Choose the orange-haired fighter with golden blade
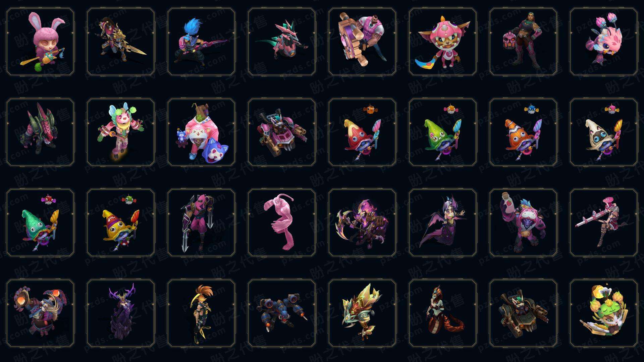Image resolution: width=644 pixels, height=362 pixels. [201, 313]
